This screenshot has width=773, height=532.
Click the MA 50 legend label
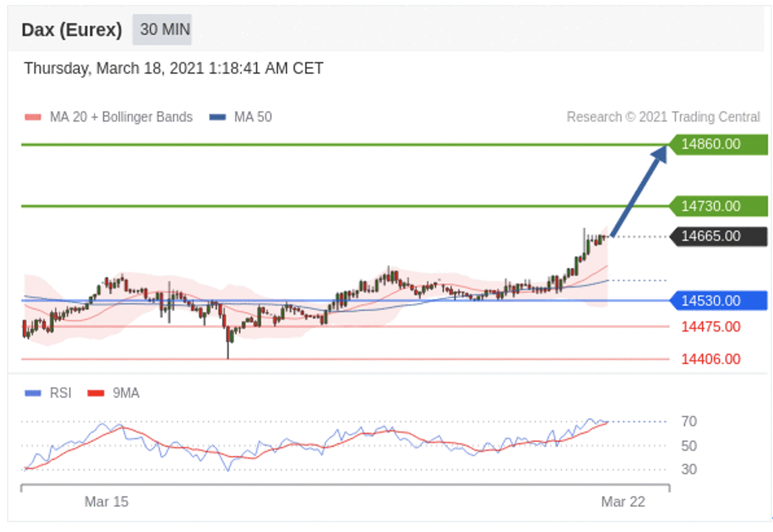pyautogui.click(x=253, y=117)
